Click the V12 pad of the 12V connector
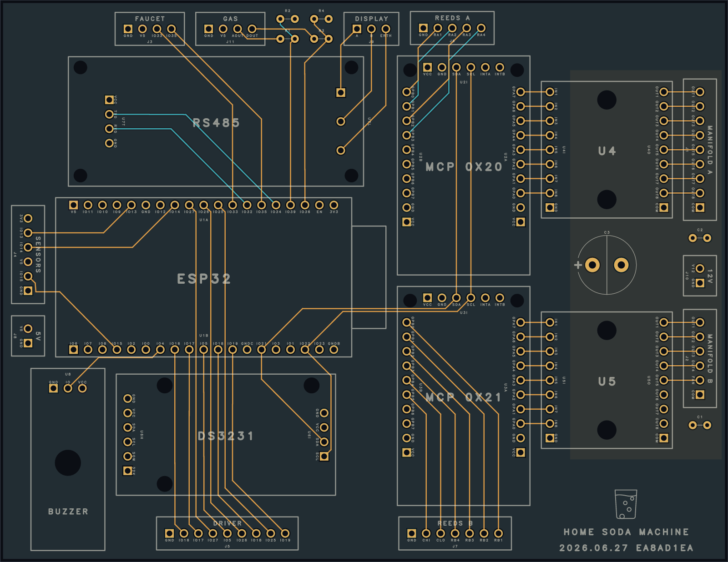This screenshot has width=728, height=562. coord(700,268)
